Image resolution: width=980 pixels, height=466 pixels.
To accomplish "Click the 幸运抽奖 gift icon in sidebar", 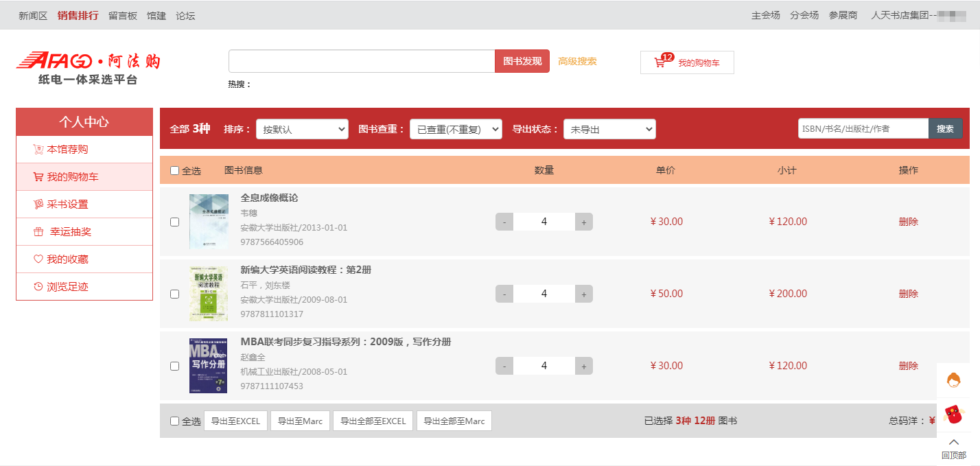I will point(38,232).
